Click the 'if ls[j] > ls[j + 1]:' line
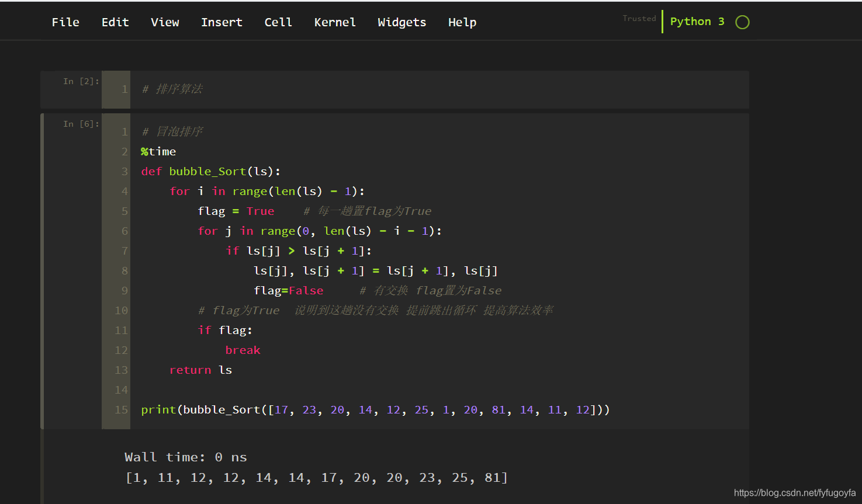This screenshot has width=862, height=504. pos(299,251)
